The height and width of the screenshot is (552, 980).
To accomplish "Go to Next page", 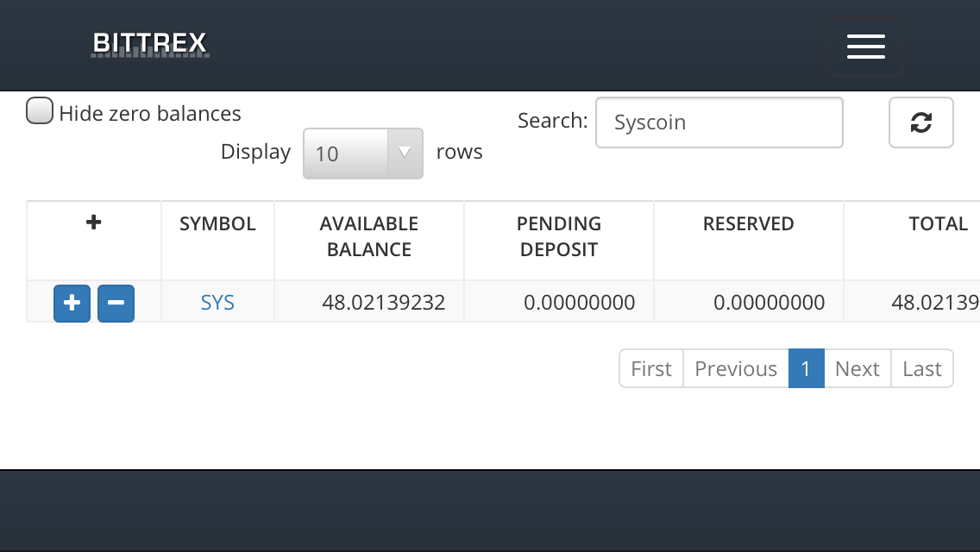I will click(857, 369).
